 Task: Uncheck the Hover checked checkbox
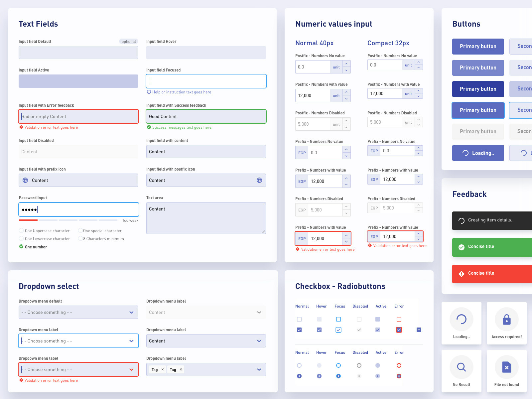[x=319, y=330]
